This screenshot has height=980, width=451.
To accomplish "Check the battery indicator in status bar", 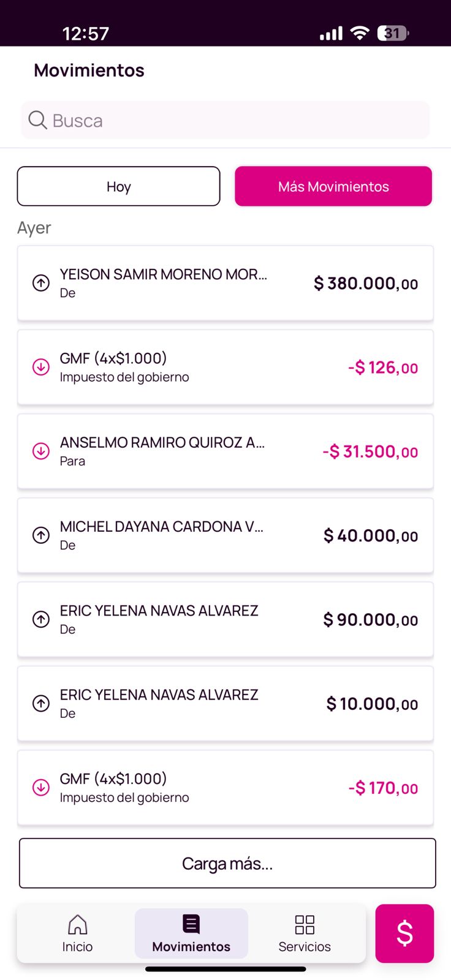I will tap(393, 33).
